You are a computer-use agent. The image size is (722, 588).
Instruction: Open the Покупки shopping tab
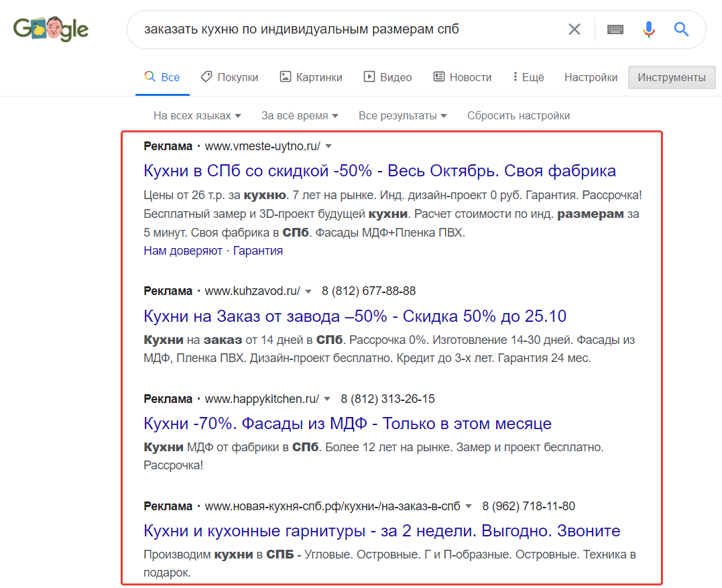tap(229, 77)
